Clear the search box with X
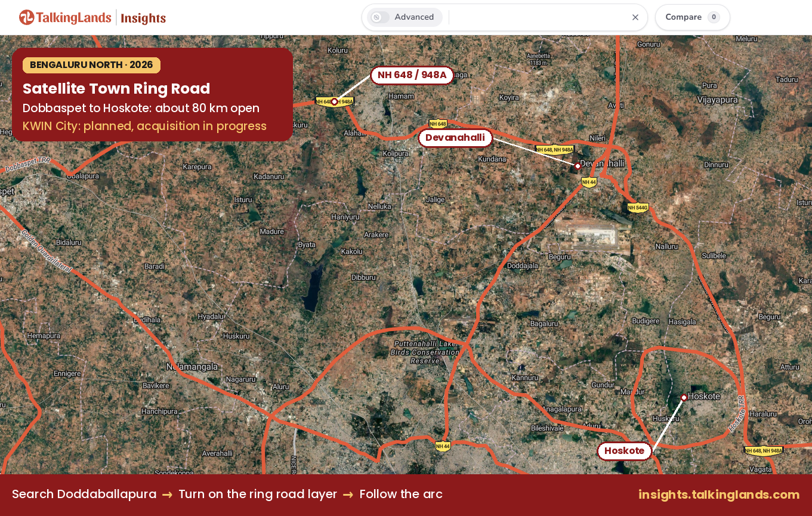 (635, 17)
